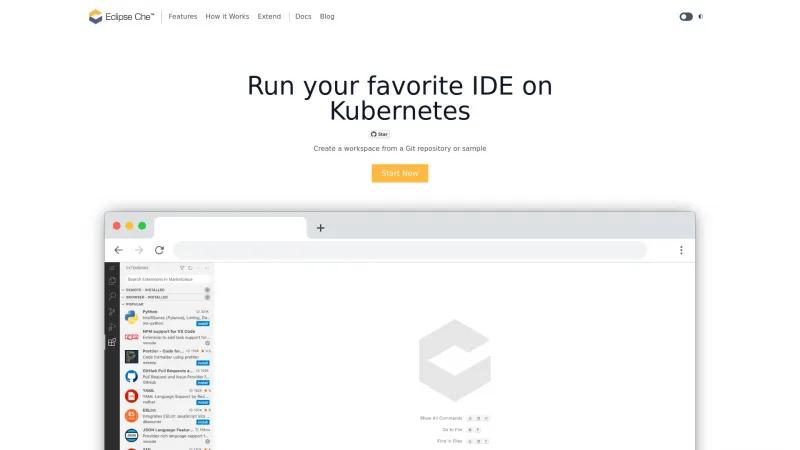This screenshot has width=800, height=450.
Task: Open the How it Works nav link
Action: coord(227,16)
